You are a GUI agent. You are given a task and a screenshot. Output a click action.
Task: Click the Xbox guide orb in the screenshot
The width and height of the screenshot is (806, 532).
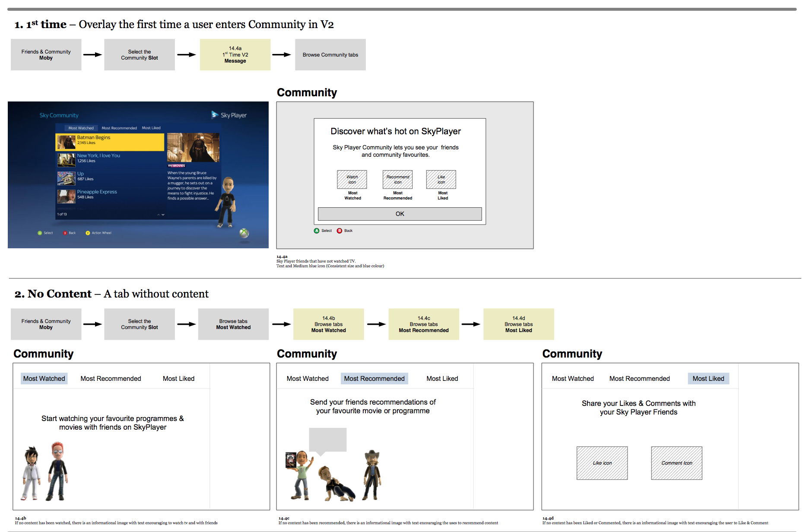[x=244, y=233]
